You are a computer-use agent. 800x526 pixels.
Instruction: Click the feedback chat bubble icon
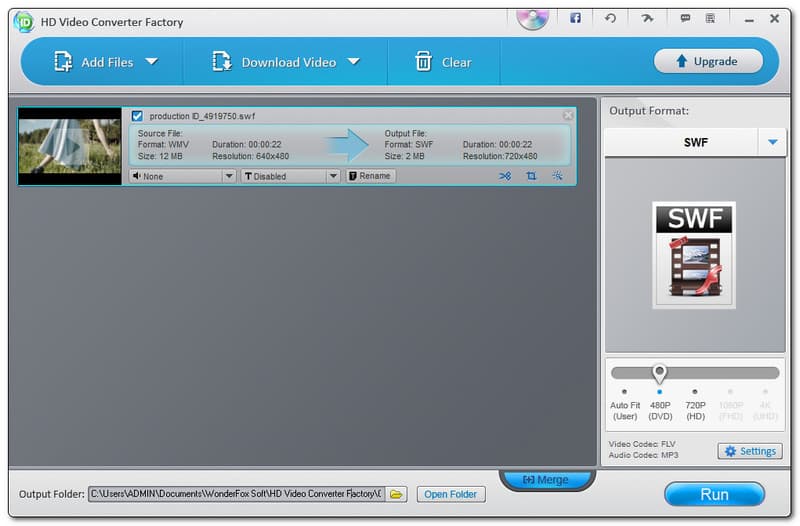[x=685, y=18]
